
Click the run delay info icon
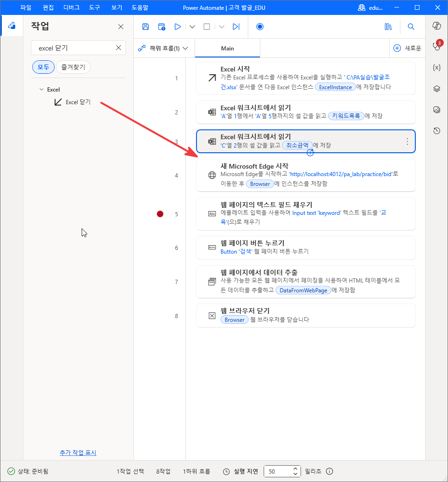point(329,471)
